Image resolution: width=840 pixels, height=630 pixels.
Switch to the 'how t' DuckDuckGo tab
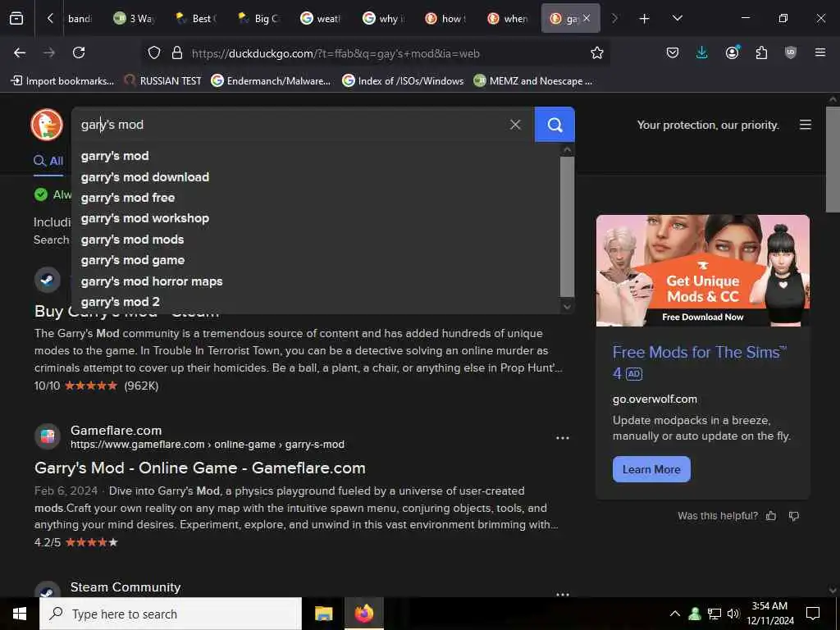pyautogui.click(x=445, y=19)
